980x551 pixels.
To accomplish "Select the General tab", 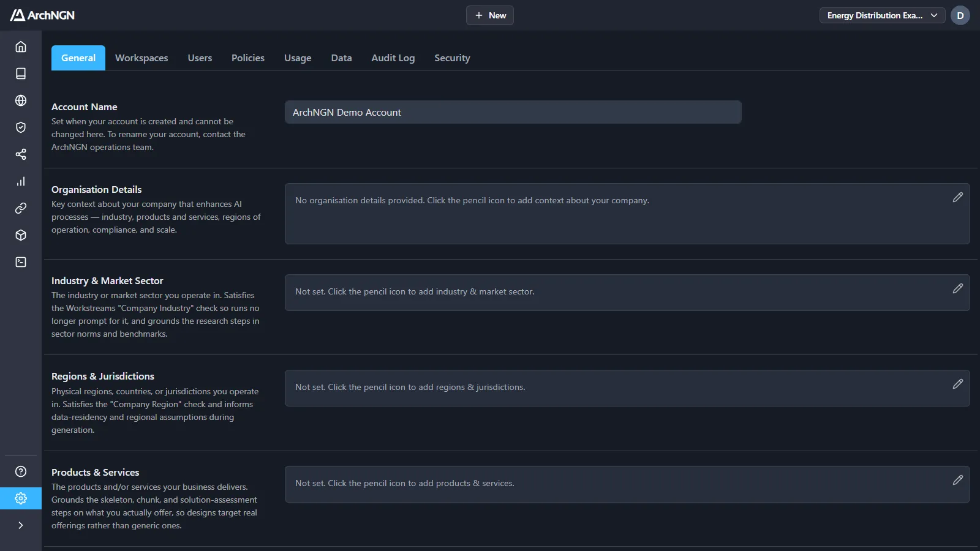I will (x=78, y=58).
